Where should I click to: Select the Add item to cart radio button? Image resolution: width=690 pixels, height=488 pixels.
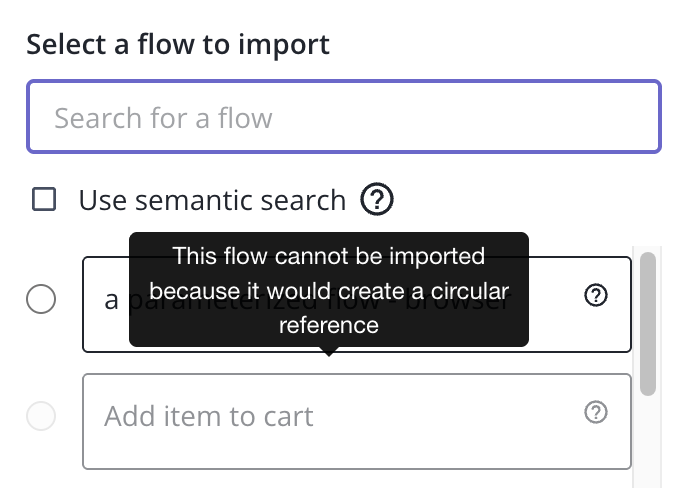[41, 416]
